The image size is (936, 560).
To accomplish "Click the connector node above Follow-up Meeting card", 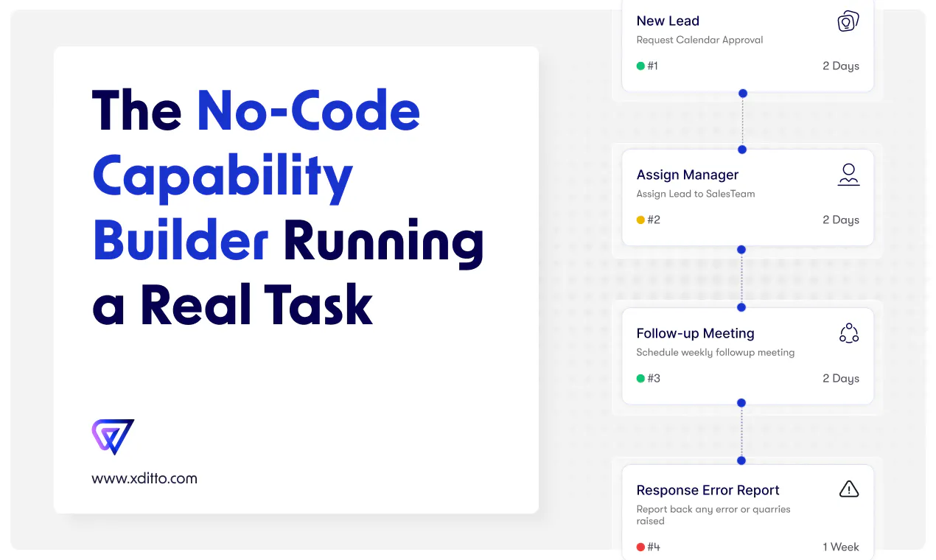I will click(x=741, y=307).
